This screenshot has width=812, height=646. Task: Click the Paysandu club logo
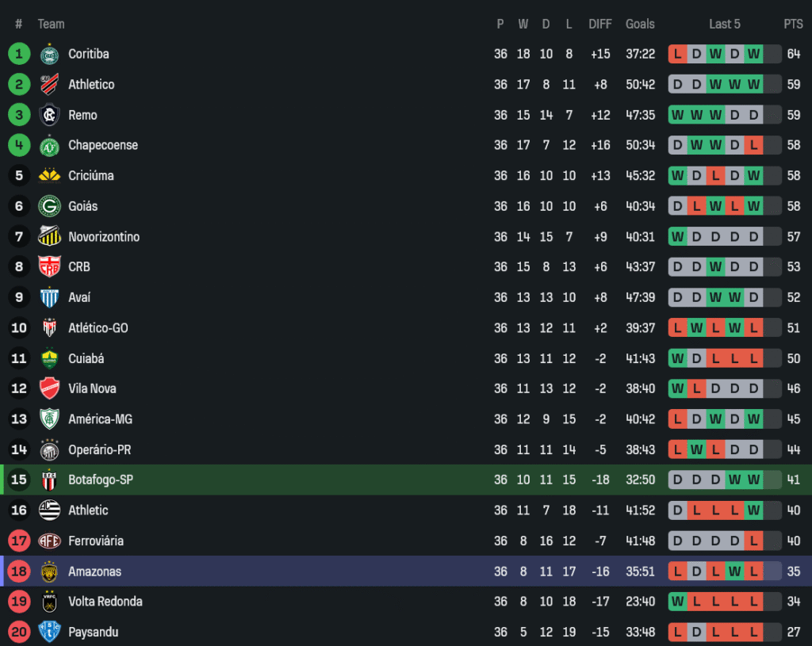coord(49,632)
